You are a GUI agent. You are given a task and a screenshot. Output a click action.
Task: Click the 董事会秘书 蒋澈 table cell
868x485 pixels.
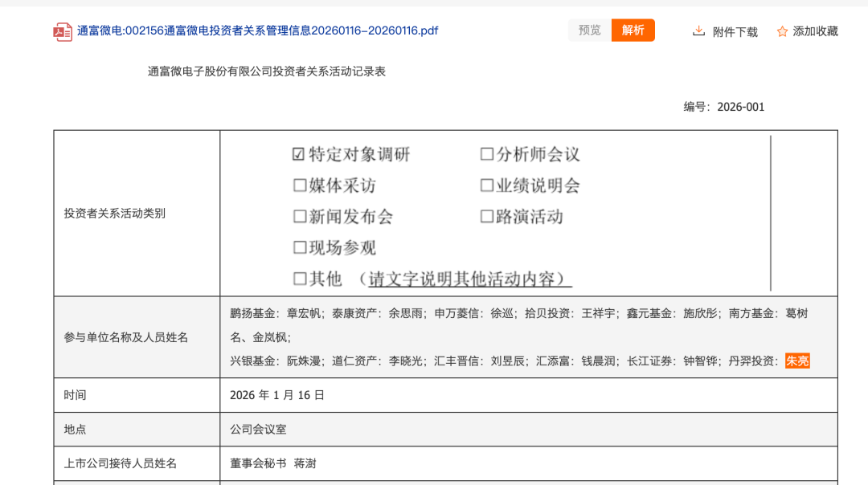click(274, 462)
